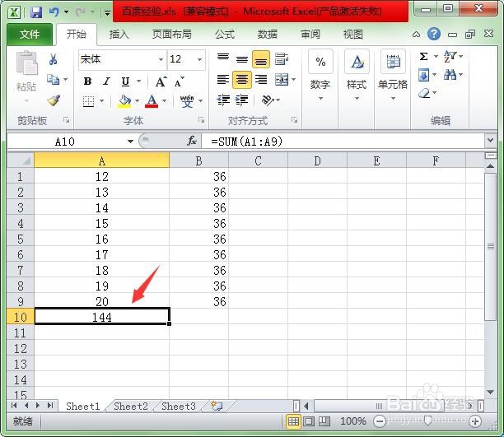Viewport: 504px width, 437px height.
Task: Click the vertical scrollbar down arrow
Action: 491,392
